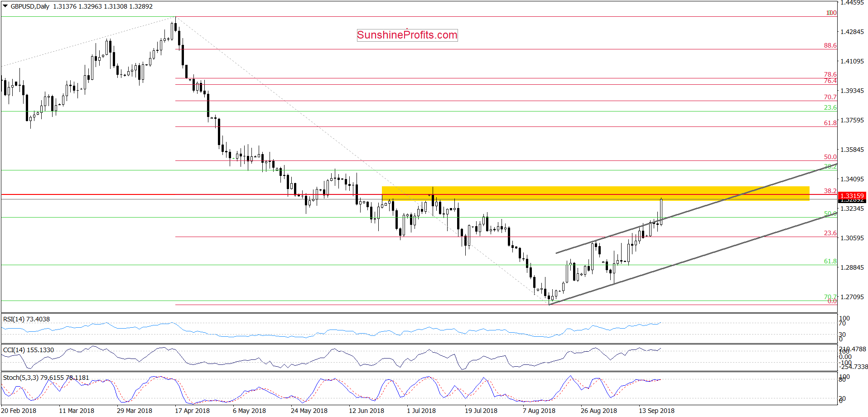This screenshot has width=868, height=417.
Task: Click the 1.37595 price axis value
Action: pyautogui.click(x=852, y=120)
